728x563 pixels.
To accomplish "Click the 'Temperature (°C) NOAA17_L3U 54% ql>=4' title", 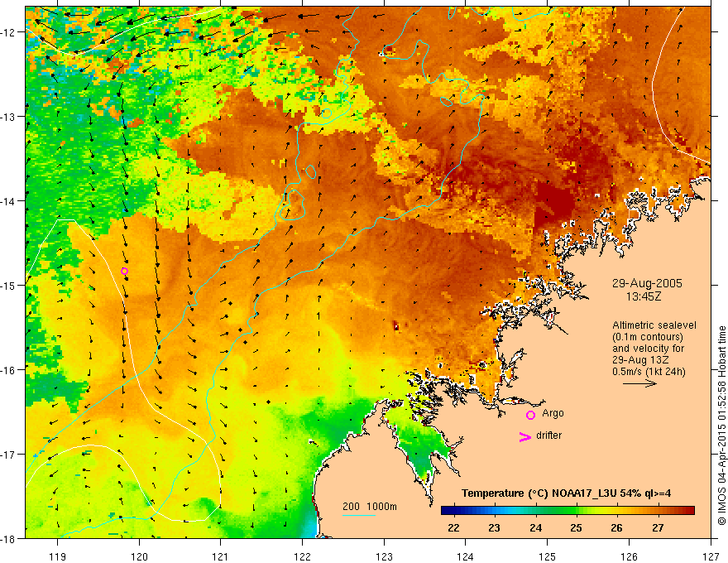I will click(566, 493).
